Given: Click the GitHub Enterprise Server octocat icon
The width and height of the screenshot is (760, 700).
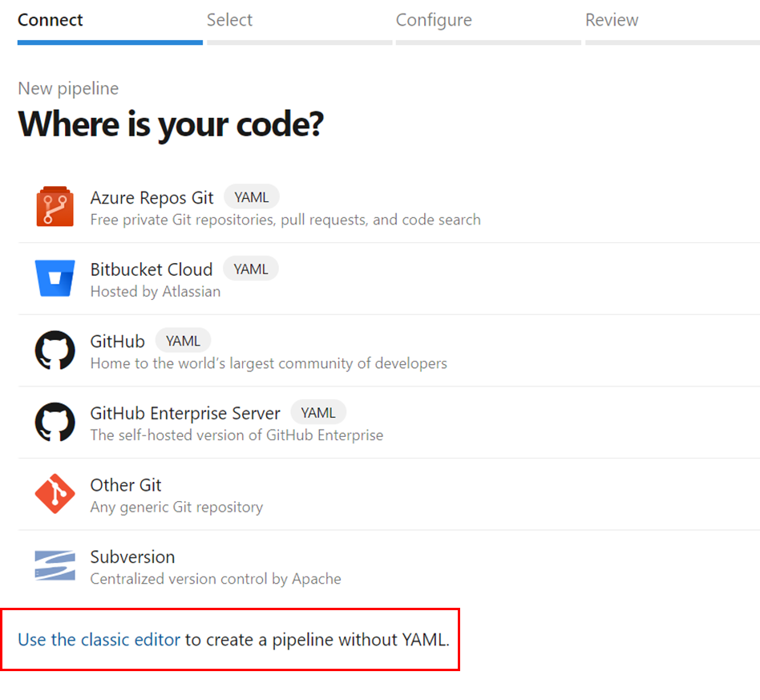Looking at the screenshot, I should pyautogui.click(x=55, y=422).
